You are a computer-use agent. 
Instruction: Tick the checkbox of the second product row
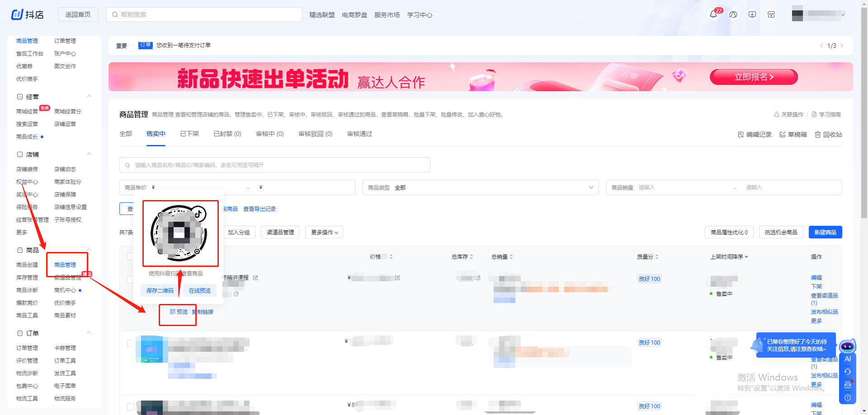coord(130,343)
